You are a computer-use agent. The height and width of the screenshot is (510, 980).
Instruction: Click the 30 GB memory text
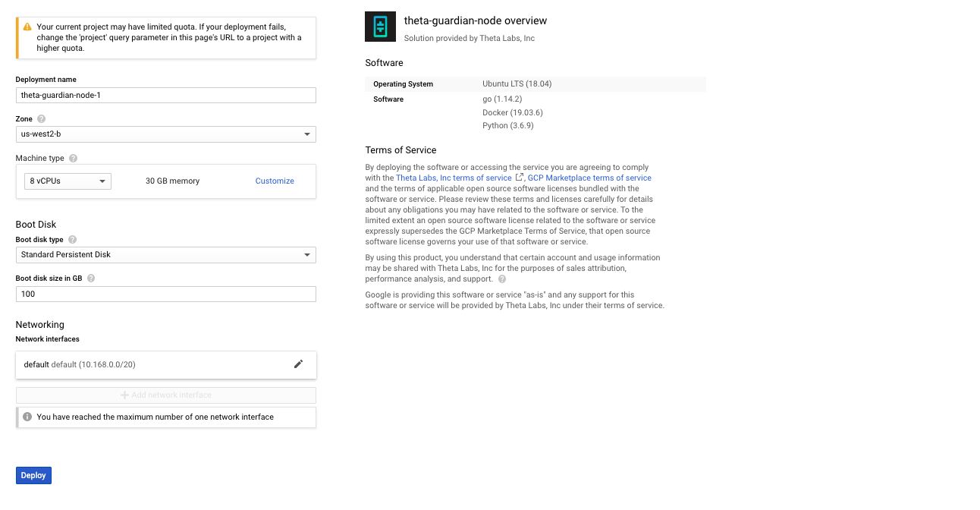click(x=172, y=181)
